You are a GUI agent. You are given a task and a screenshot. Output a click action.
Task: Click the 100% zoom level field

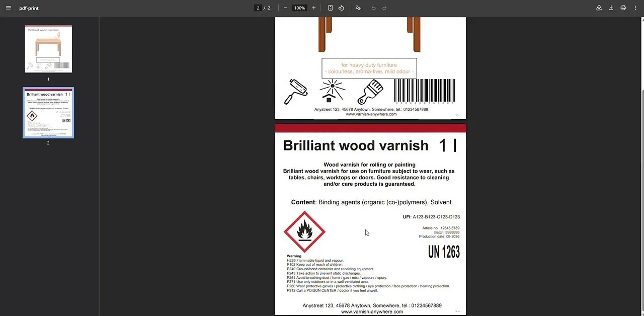(x=300, y=8)
